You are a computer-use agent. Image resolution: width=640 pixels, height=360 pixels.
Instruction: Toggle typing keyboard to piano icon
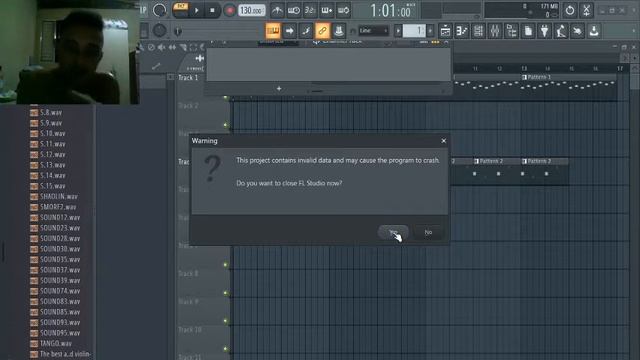point(273,31)
